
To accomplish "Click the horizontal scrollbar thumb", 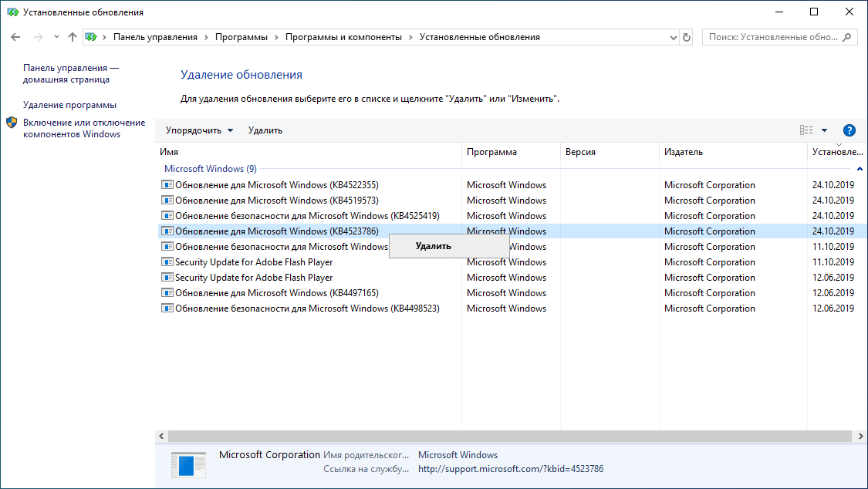I will click(509, 437).
